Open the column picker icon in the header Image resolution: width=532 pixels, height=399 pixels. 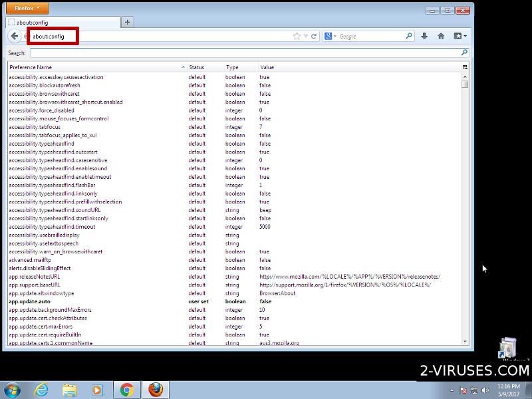pos(465,67)
